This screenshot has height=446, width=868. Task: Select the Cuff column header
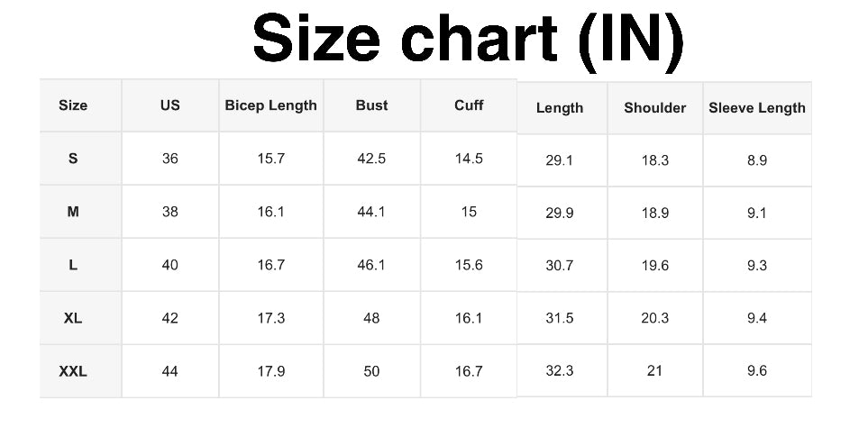click(469, 105)
